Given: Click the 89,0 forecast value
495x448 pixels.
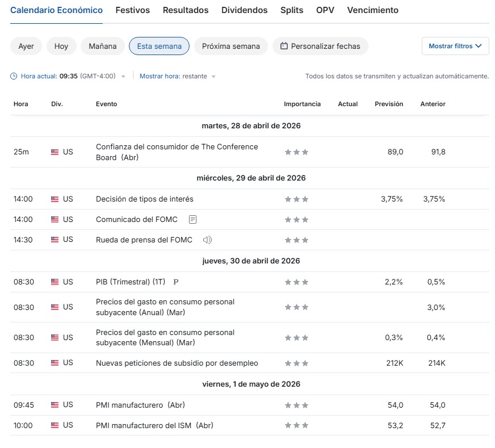Looking at the screenshot, I should tap(395, 152).
